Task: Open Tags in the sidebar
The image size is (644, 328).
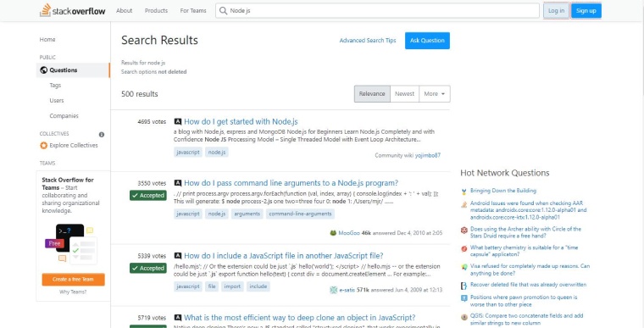Action: pos(55,86)
